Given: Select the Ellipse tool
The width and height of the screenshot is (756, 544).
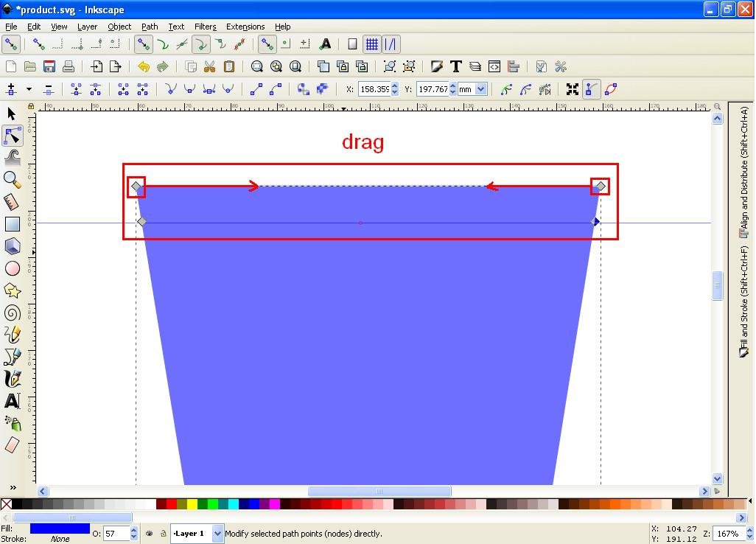Looking at the screenshot, I should click(x=11, y=268).
